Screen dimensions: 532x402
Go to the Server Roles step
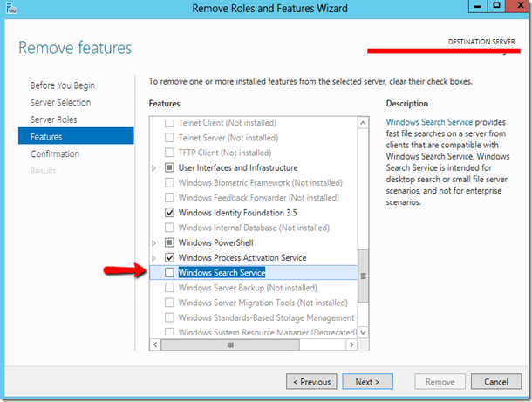(x=53, y=119)
